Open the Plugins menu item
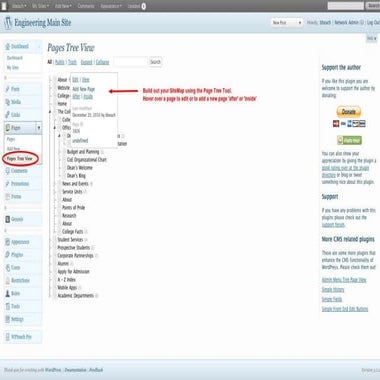380x380 pixels. tap(17, 255)
